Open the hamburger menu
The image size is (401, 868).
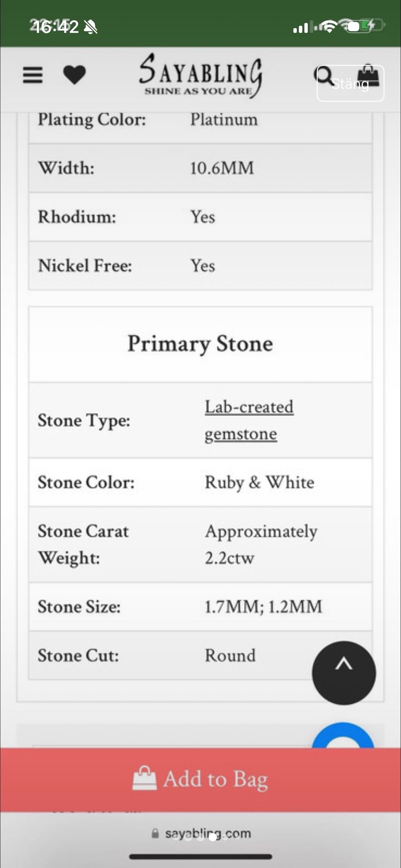(33, 75)
